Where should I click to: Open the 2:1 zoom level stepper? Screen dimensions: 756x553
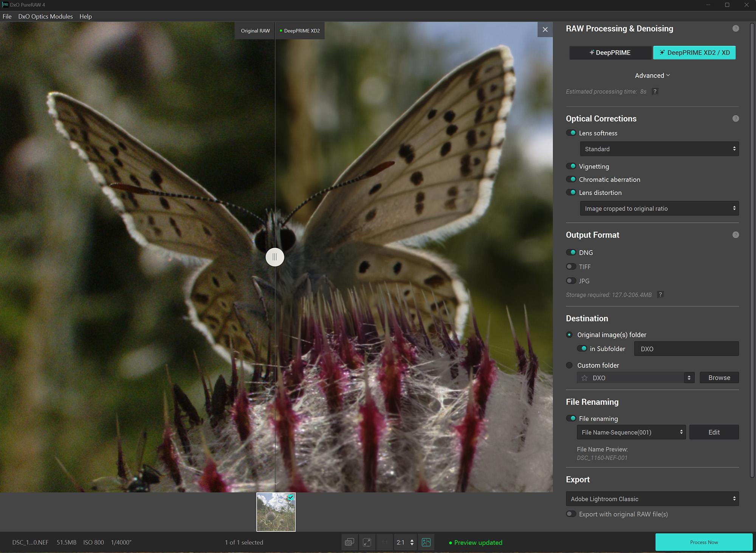coord(405,542)
